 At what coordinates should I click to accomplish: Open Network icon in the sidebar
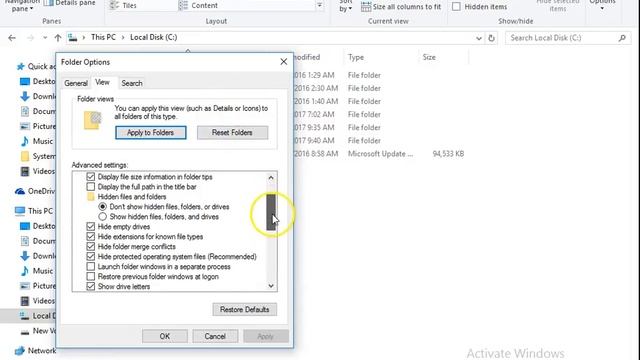pos(20,351)
